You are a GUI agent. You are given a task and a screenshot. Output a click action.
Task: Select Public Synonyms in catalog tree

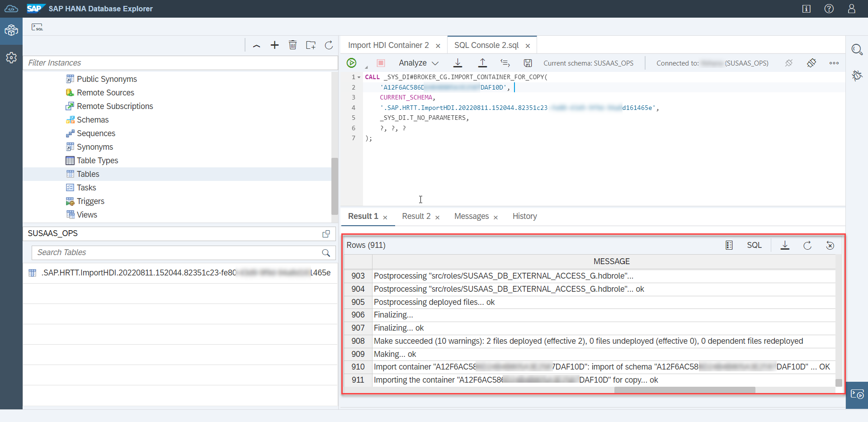click(x=107, y=79)
